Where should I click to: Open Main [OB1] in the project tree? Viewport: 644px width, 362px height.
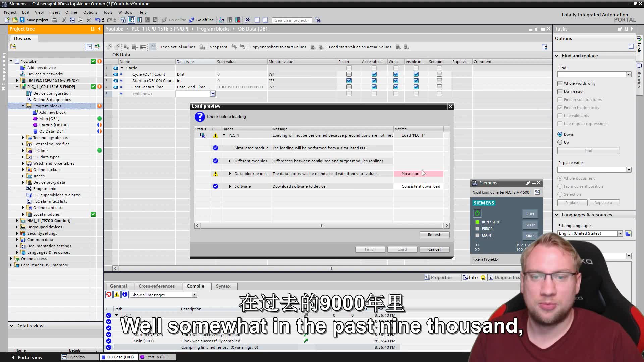[x=49, y=119]
